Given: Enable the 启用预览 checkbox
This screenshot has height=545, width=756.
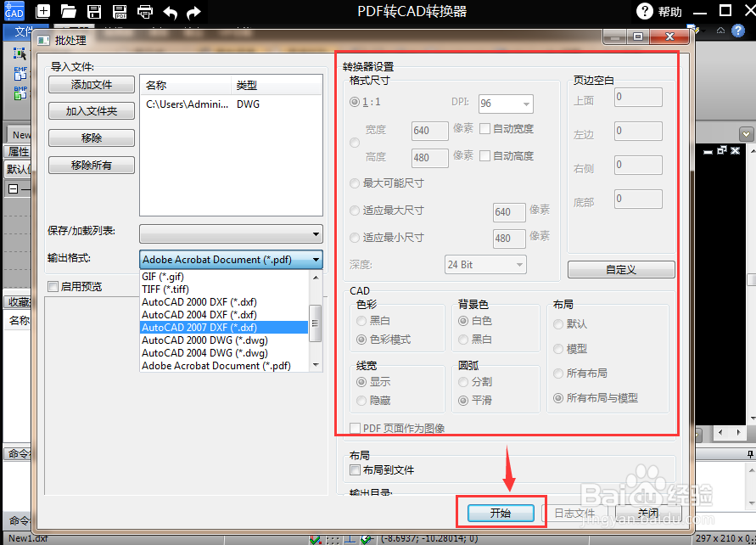Looking at the screenshot, I should pos(51,286).
